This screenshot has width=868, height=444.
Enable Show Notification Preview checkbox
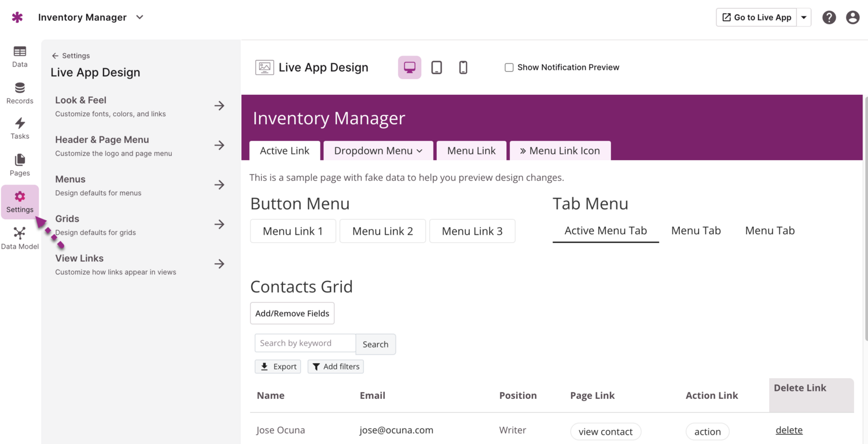[x=509, y=68]
